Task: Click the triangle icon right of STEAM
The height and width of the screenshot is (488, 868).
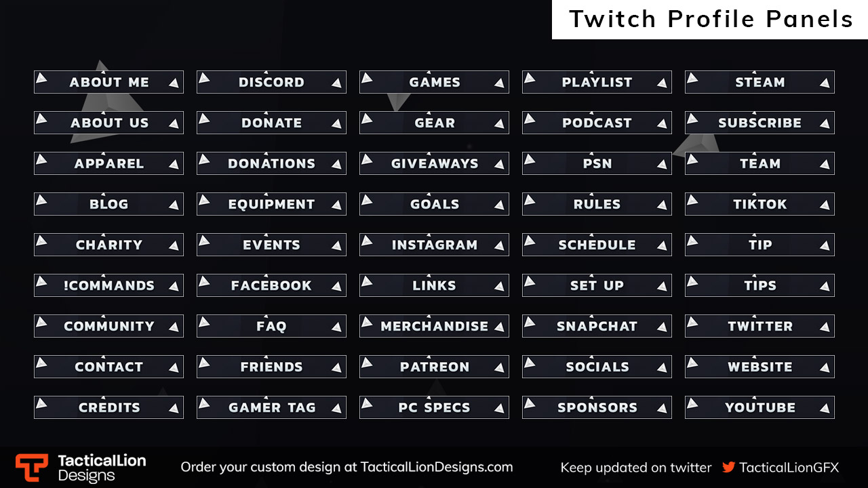Action: click(x=824, y=83)
